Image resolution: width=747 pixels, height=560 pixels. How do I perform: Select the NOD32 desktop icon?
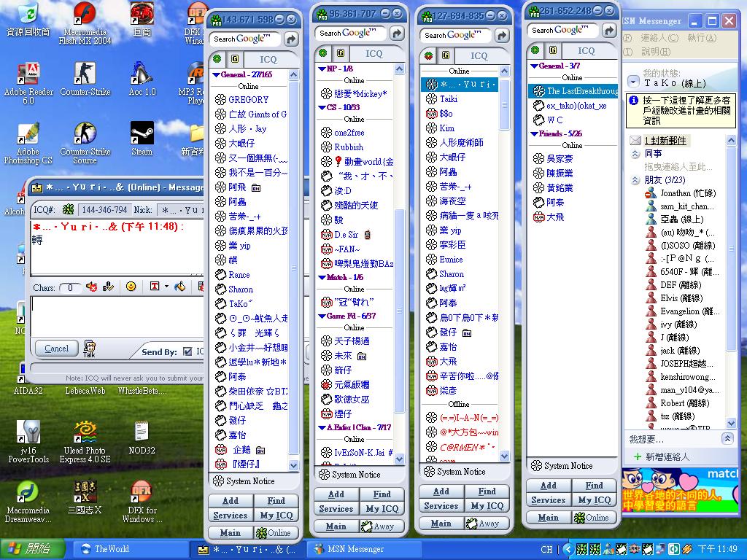(142, 437)
